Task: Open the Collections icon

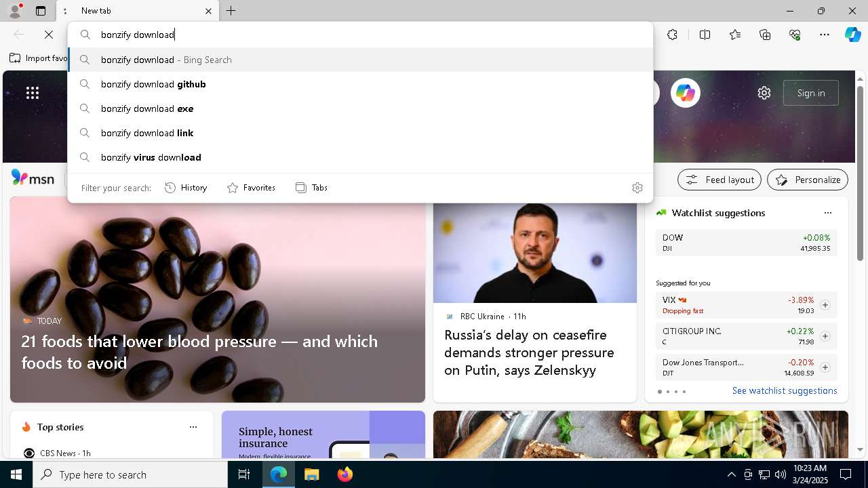Action: pos(765,35)
